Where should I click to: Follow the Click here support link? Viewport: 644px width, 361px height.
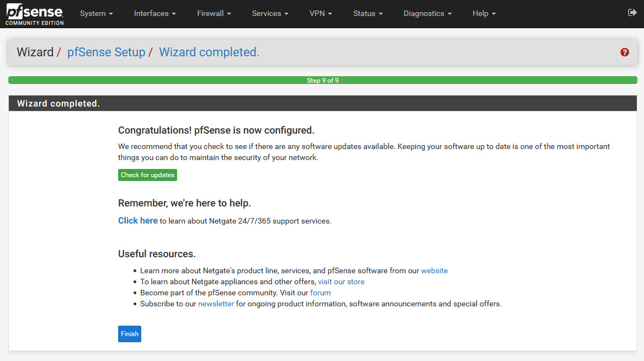coord(138,221)
